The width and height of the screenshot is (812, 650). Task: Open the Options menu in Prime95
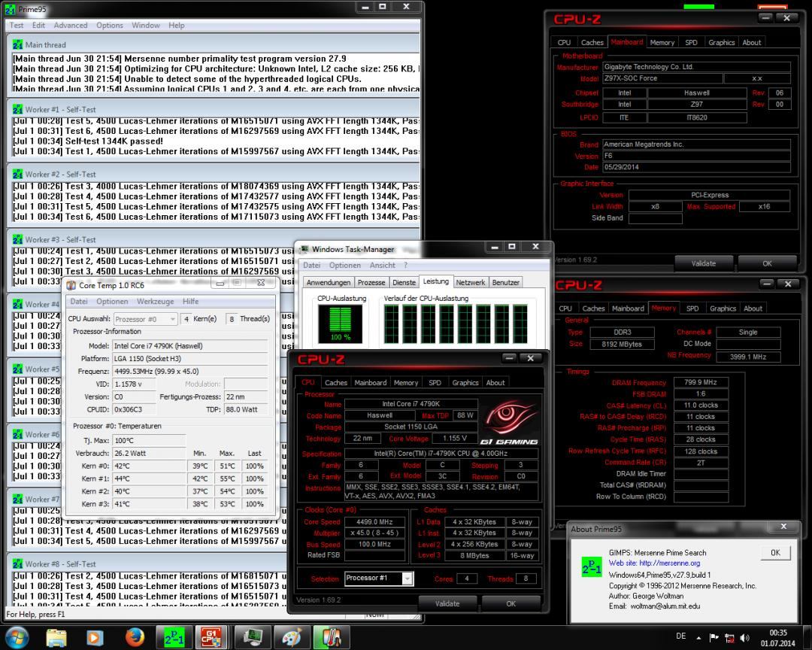(x=109, y=26)
